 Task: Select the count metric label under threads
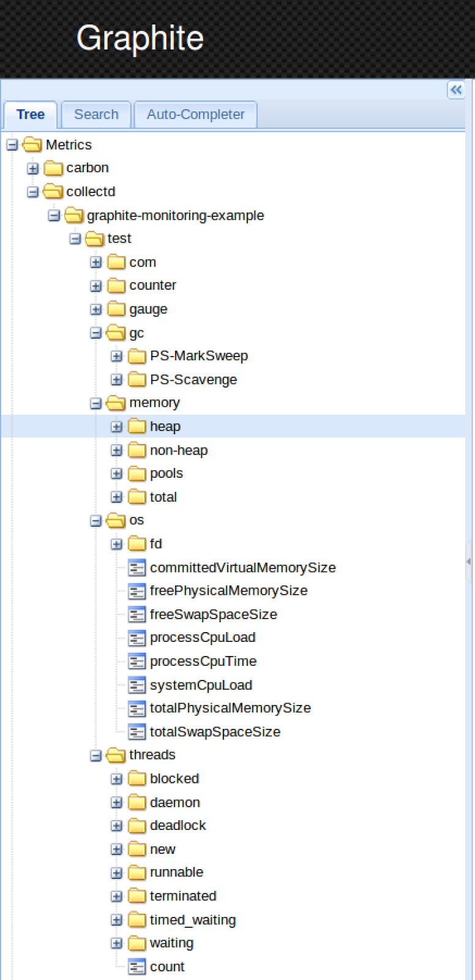(x=167, y=967)
